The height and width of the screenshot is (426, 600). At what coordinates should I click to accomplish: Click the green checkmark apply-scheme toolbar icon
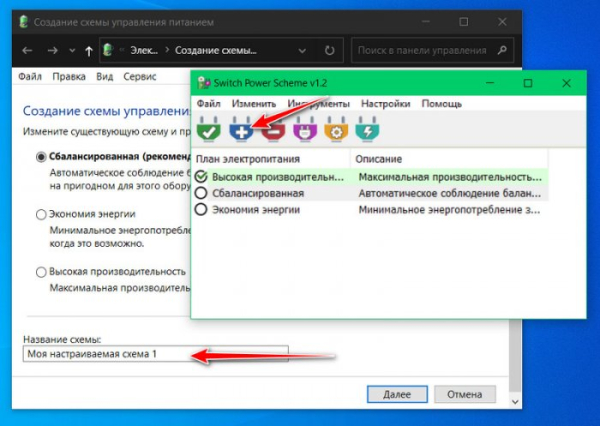pyautogui.click(x=209, y=130)
